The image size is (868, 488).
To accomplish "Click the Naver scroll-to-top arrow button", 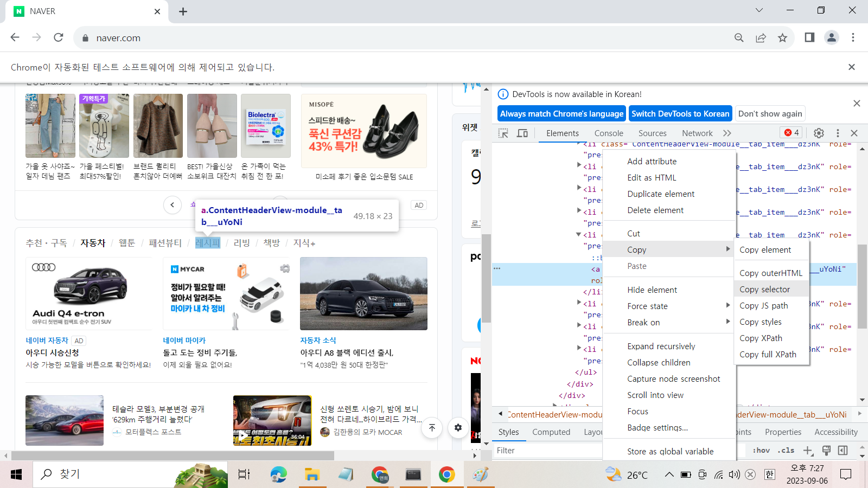I will (x=432, y=428).
